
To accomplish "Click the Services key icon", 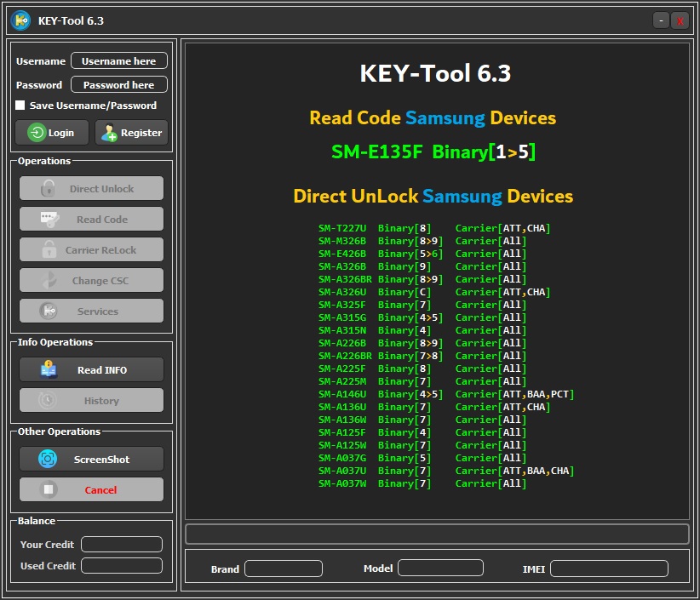I will 49,311.
